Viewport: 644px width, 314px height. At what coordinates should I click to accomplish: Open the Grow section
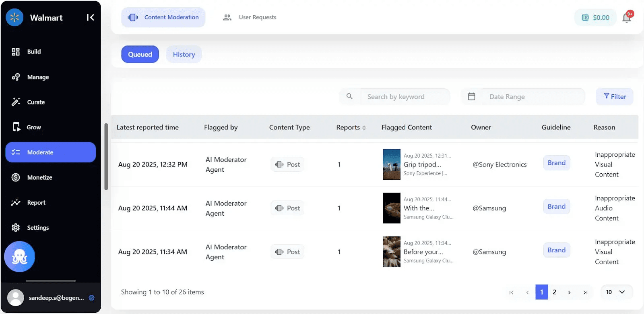pyautogui.click(x=50, y=127)
